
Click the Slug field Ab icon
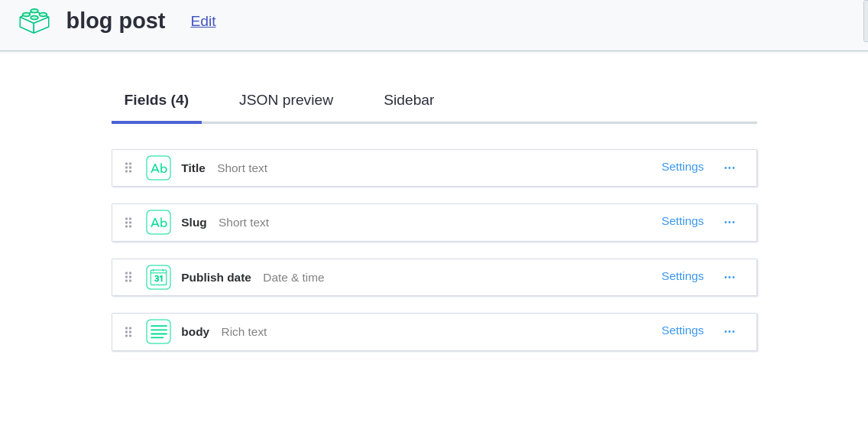(158, 223)
